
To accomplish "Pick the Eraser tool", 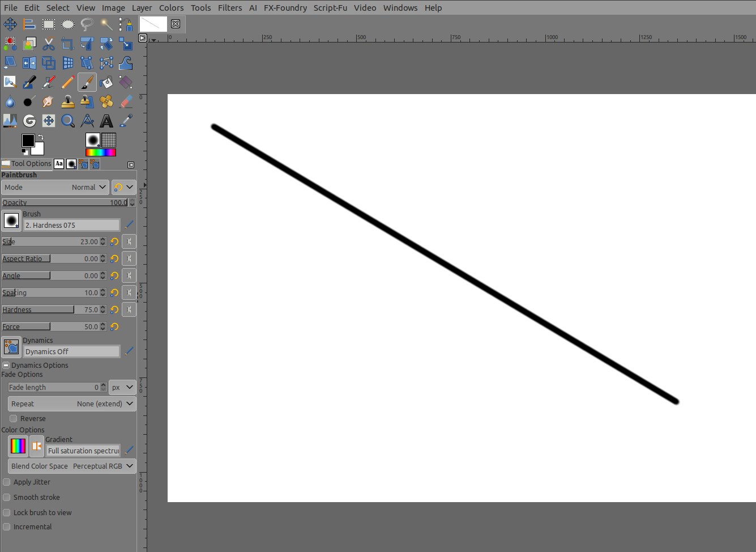I will coord(126,101).
